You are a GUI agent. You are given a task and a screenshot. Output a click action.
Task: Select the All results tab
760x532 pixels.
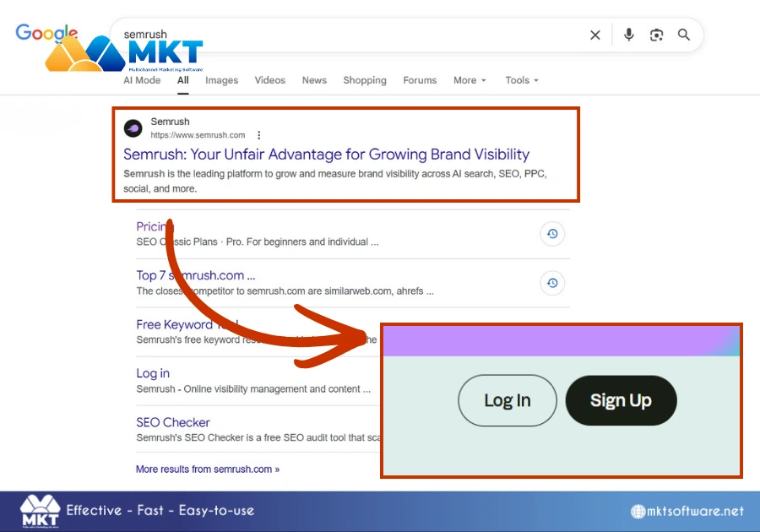point(182,80)
